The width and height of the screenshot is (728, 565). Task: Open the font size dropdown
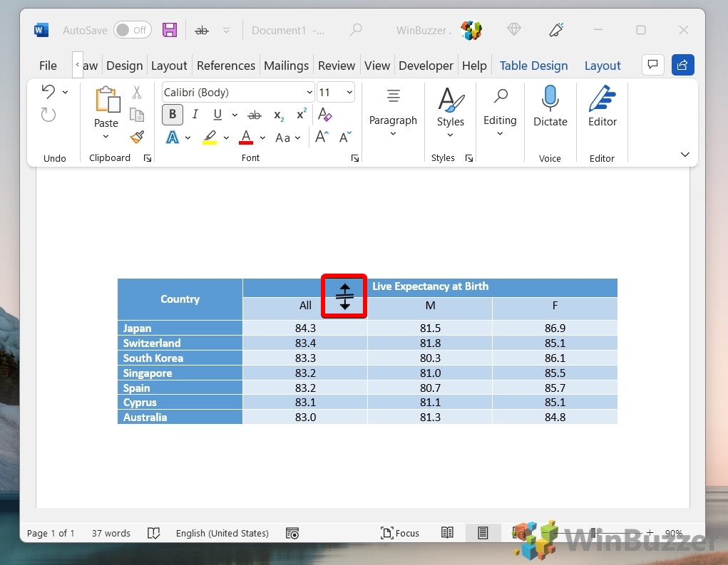[349, 93]
